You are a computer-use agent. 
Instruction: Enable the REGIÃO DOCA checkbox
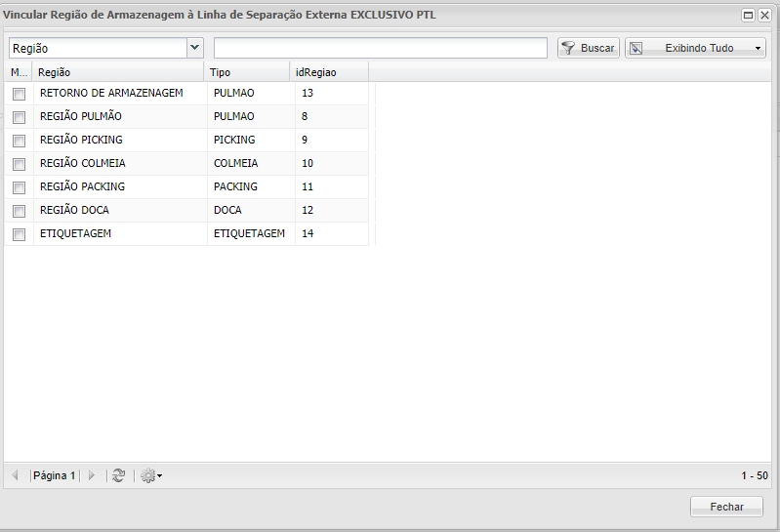[19, 211]
